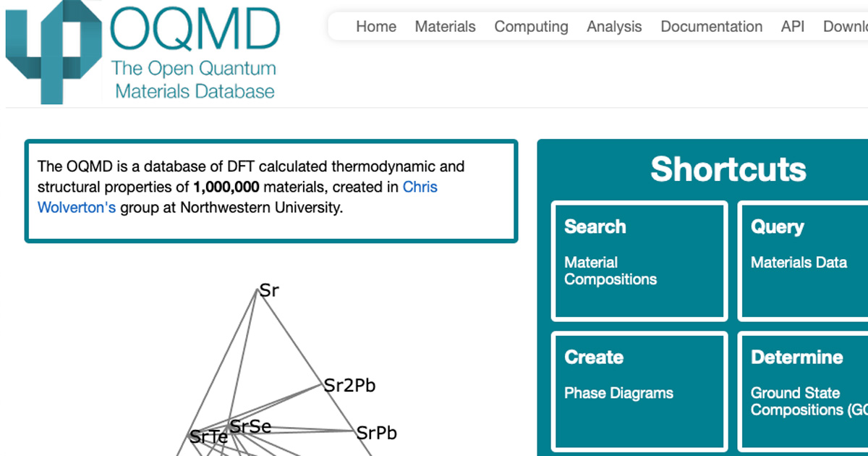Open the Materials menu item
This screenshot has width=868, height=456.
tap(445, 26)
